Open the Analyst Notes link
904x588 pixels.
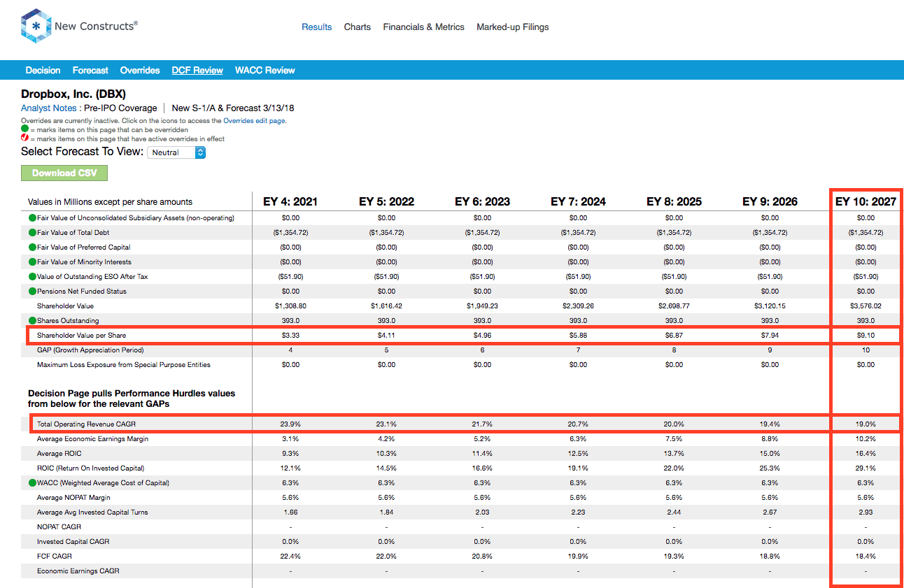click(49, 108)
